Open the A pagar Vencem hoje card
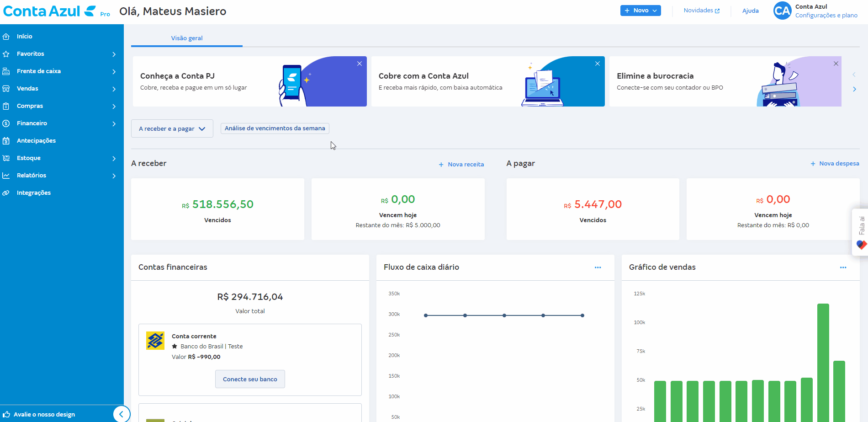The image size is (868, 422). click(773, 209)
